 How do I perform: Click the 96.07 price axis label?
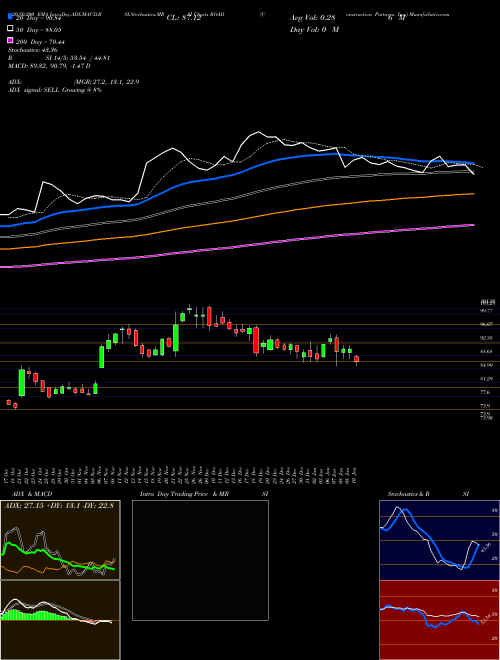point(487,325)
